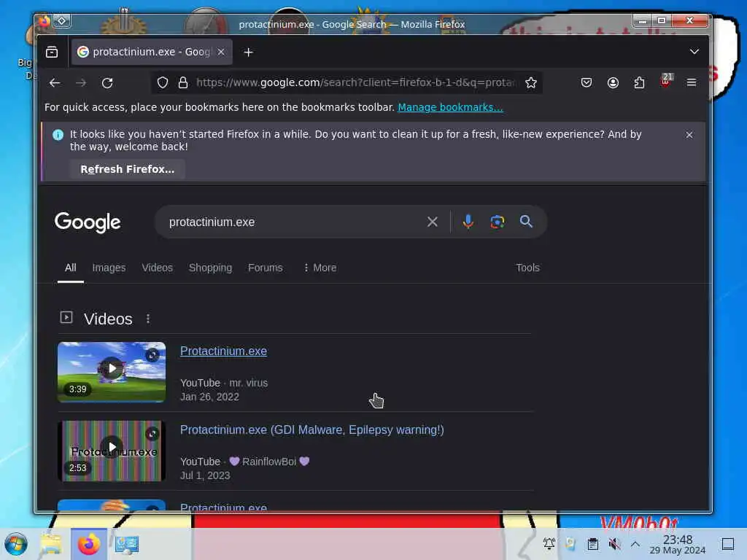Click the Firefox taskbar icon

tap(88, 544)
